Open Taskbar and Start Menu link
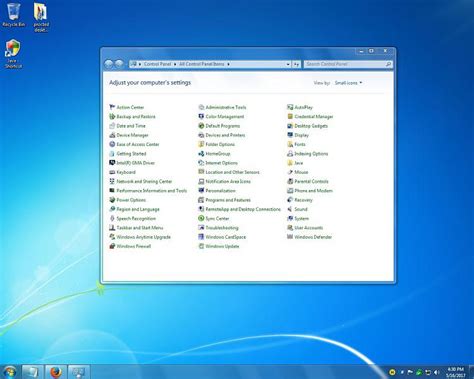 click(140, 228)
